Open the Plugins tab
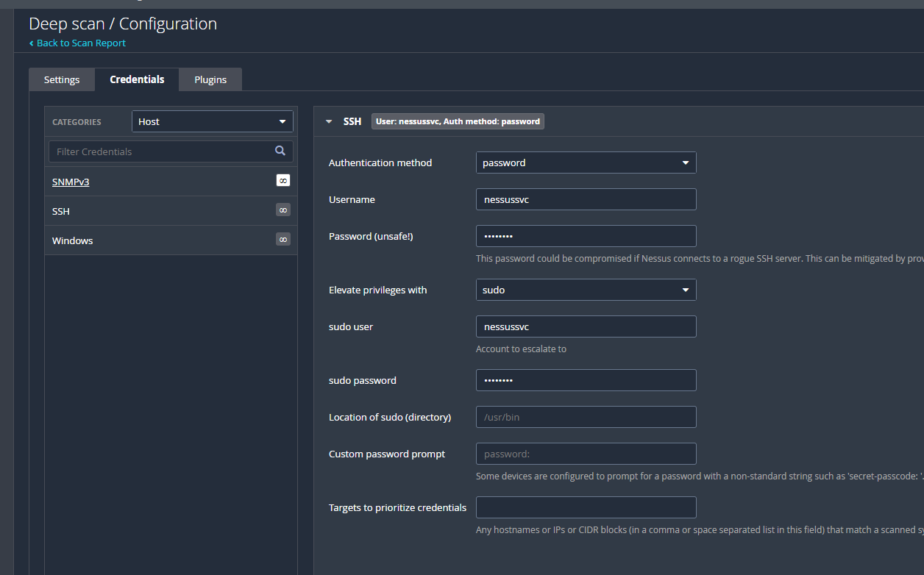 coord(210,79)
